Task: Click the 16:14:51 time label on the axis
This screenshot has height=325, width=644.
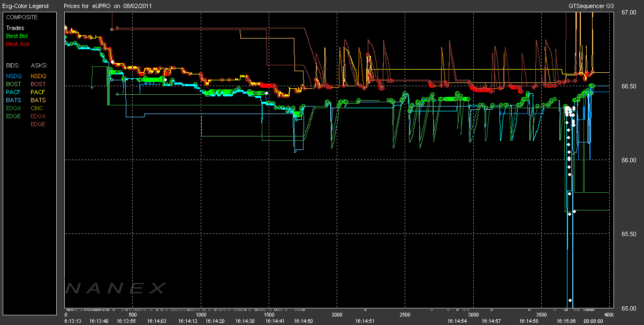Action: 366,321
